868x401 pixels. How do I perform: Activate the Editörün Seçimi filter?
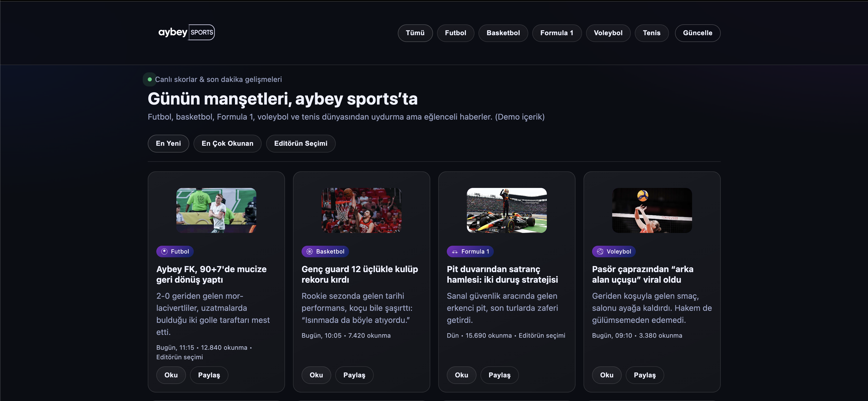(x=301, y=143)
